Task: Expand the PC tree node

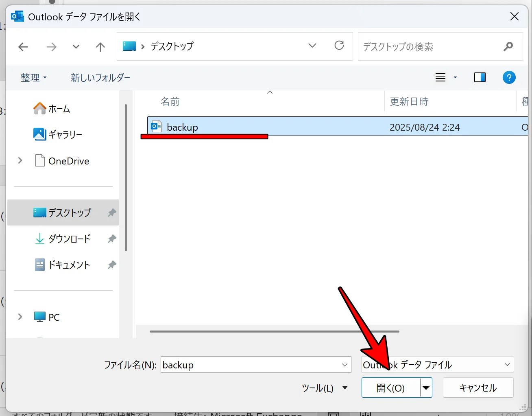Action: 20,317
